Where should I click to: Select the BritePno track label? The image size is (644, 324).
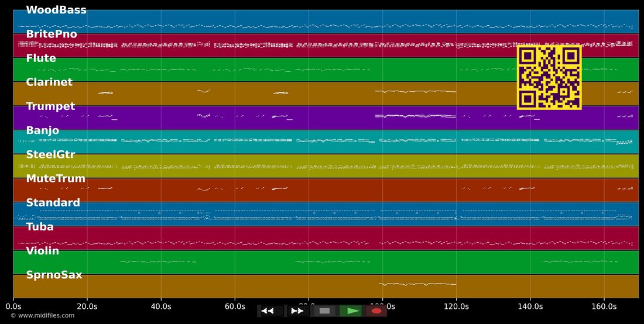click(52, 34)
